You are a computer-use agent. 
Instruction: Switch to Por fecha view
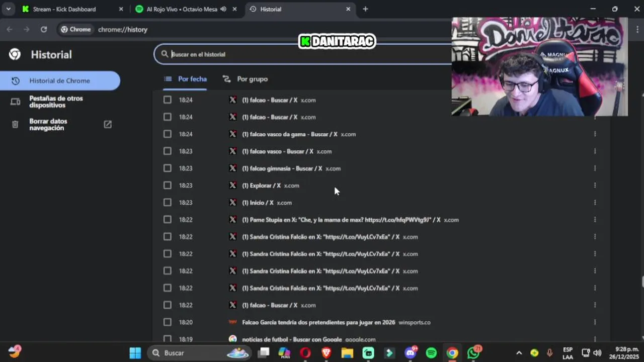click(x=185, y=79)
